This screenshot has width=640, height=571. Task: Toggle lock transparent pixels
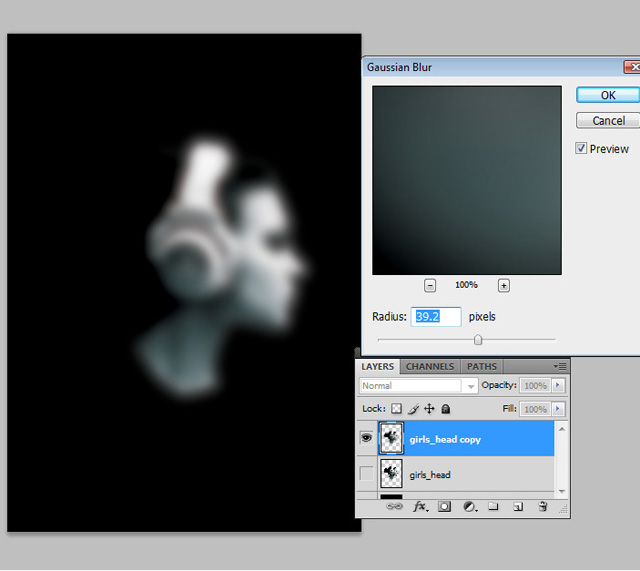[x=396, y=409]
